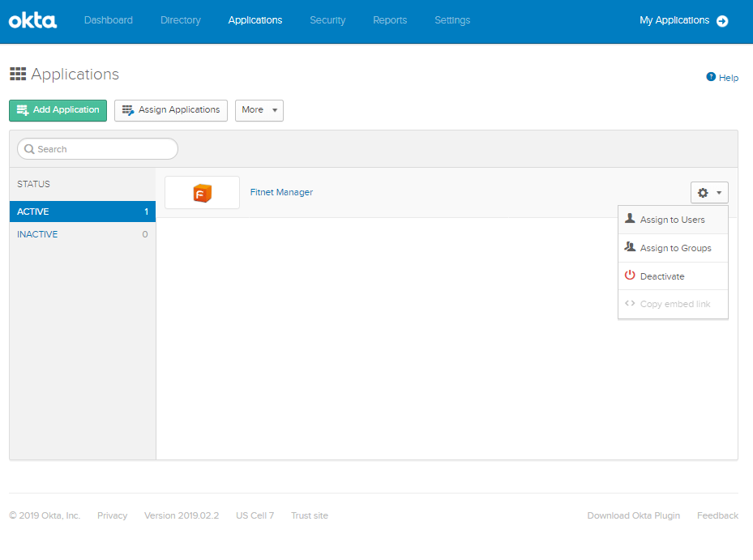753x560 pixels.
Task: Click the red Deactivate power icon
Action: click(x=630, y=276)
